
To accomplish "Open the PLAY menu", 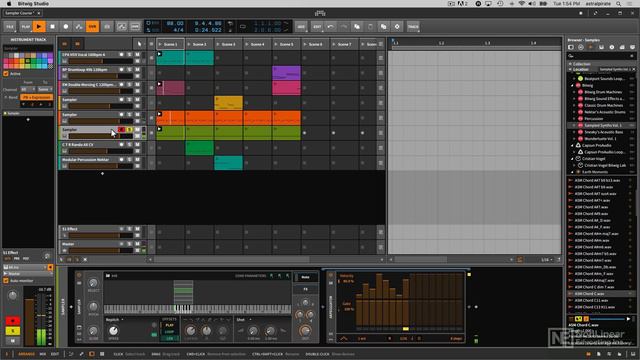I will click(x=26, y=27).
